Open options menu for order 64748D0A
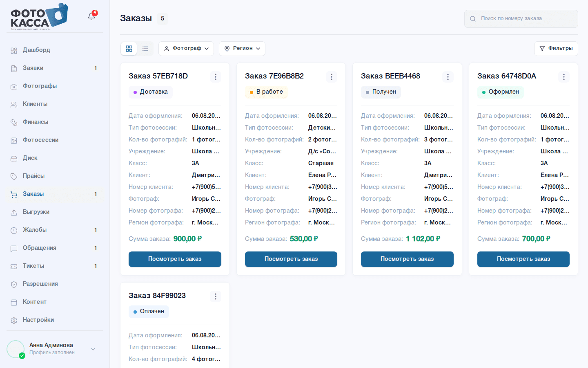Screen dimensions: 588x368 (x=564, y=77)
